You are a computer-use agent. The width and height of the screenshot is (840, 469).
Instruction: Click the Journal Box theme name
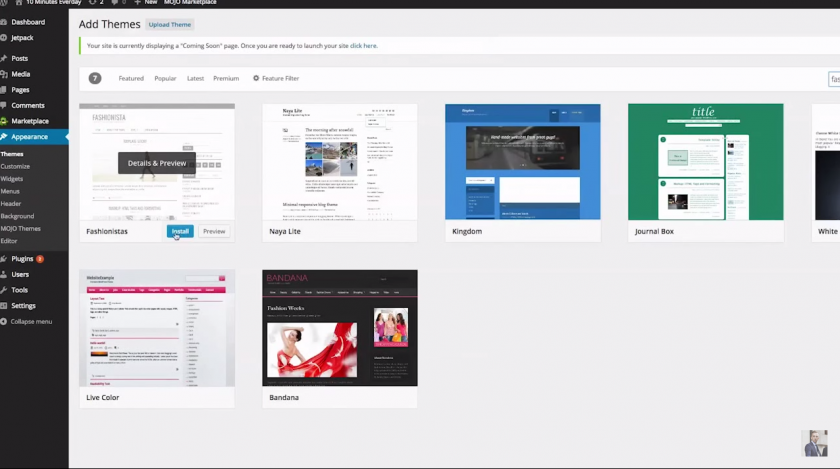coord(654,232)
